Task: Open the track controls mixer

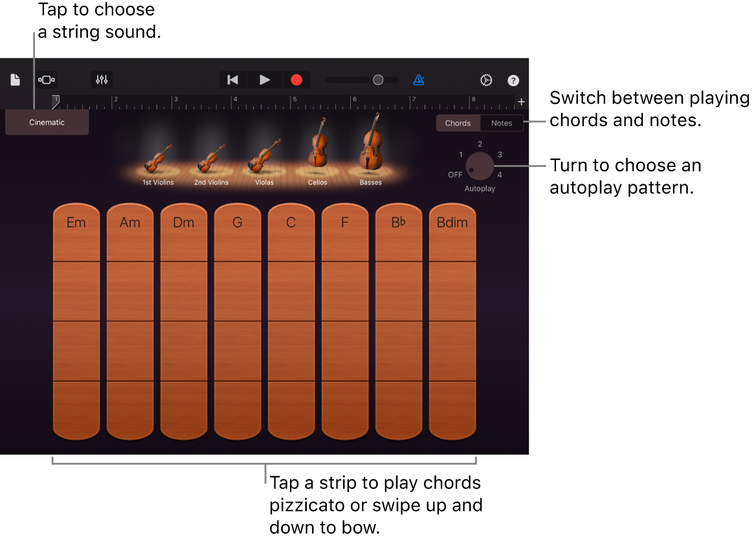Action: (x=102, y=80)
